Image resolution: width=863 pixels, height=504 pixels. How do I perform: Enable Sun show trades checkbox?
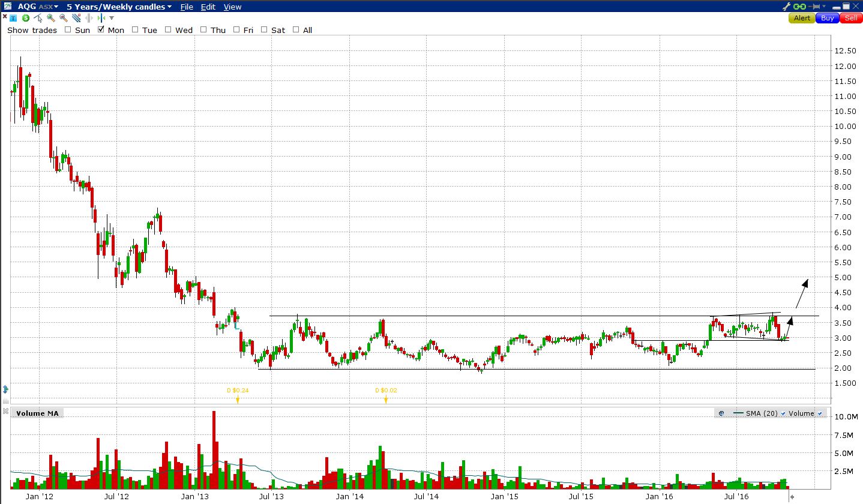(68, 29)
